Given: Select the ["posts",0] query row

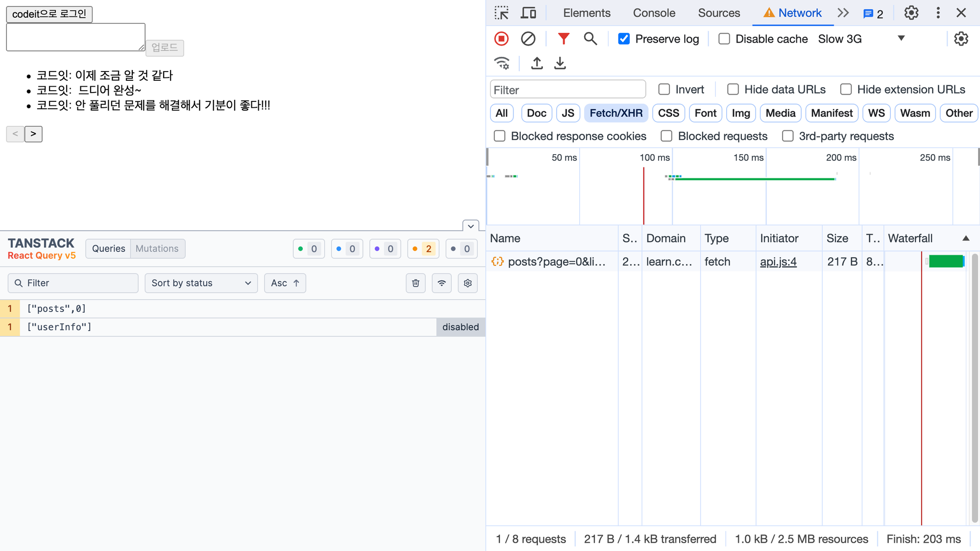Looking at the screenshot, I should click(x=243, y=309).
